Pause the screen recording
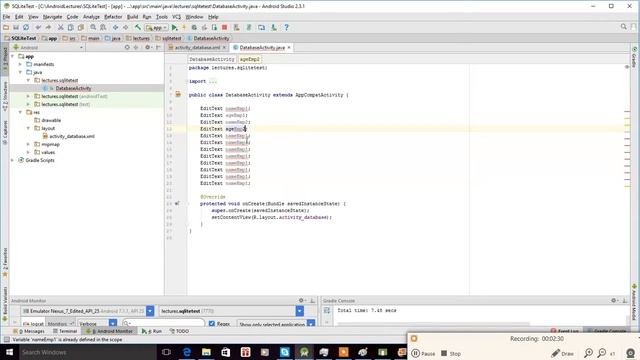640x360 pixels. coord(423,353)
